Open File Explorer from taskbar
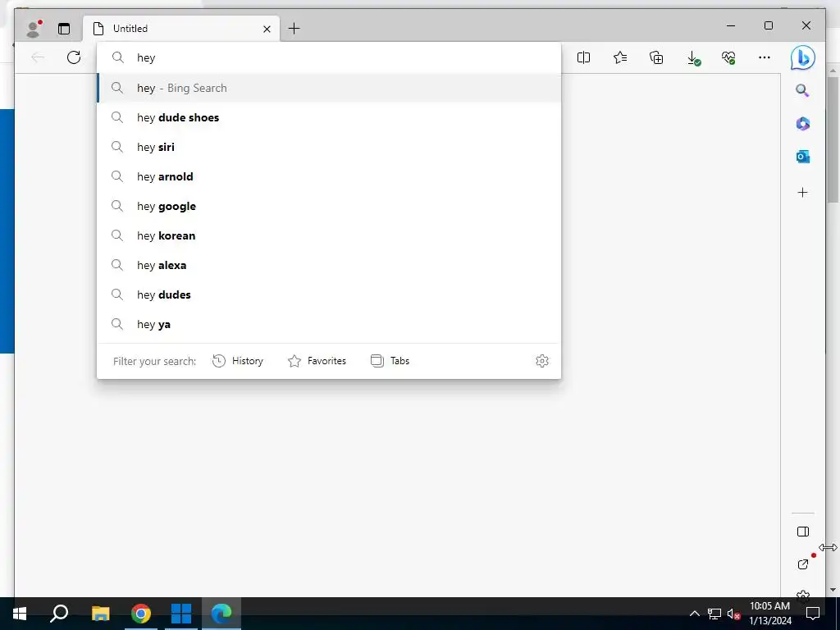The width and height of the screenshot is (840, 630). point(100,614)
